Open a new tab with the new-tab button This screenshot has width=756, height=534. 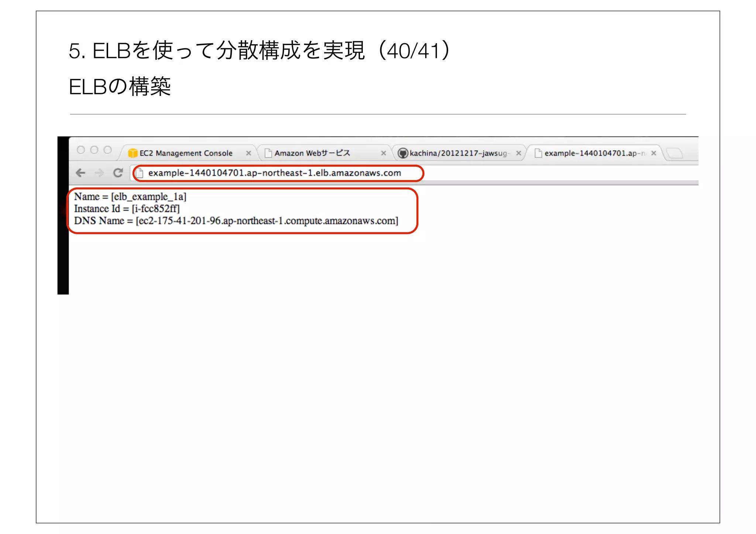pos(675,153)
